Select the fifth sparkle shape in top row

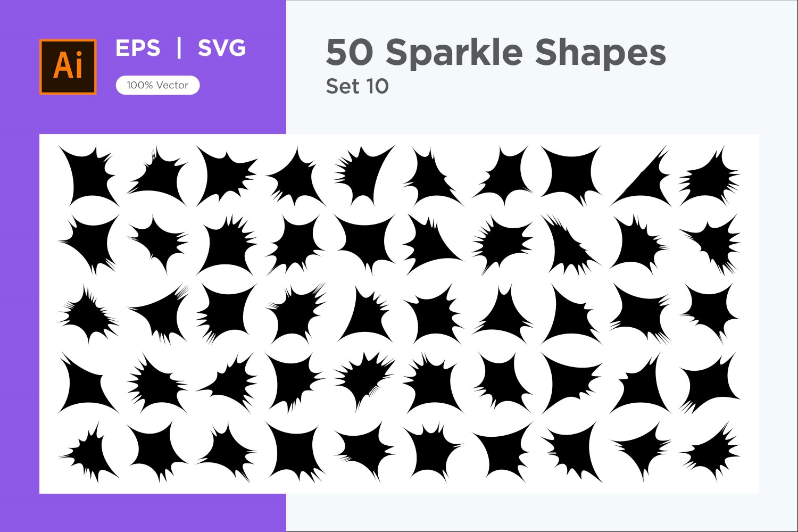click(363, 176)
